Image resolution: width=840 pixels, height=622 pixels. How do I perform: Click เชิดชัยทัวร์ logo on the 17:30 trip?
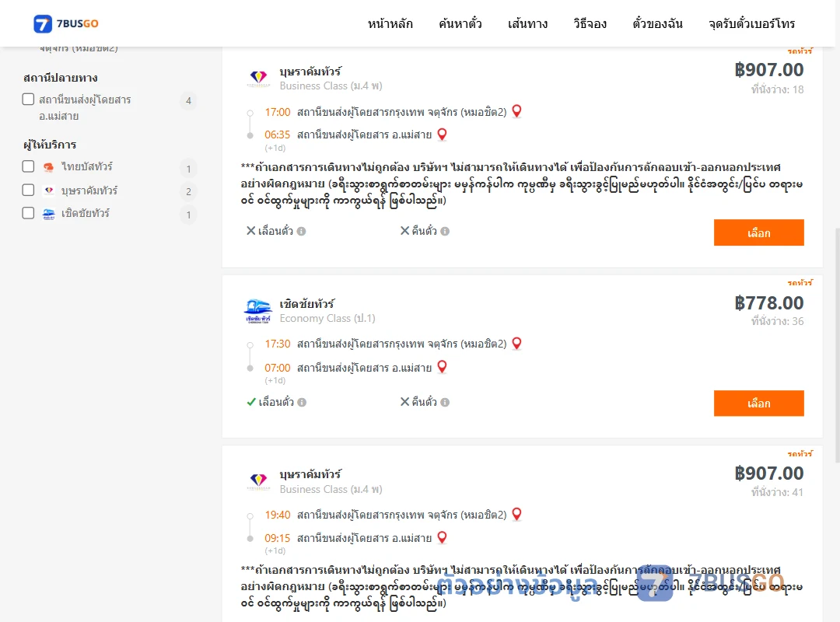point(258,311)
